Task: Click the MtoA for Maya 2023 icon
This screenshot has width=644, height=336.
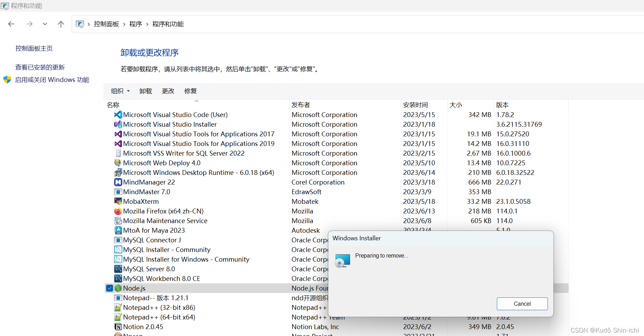Action: pos(118,230)
